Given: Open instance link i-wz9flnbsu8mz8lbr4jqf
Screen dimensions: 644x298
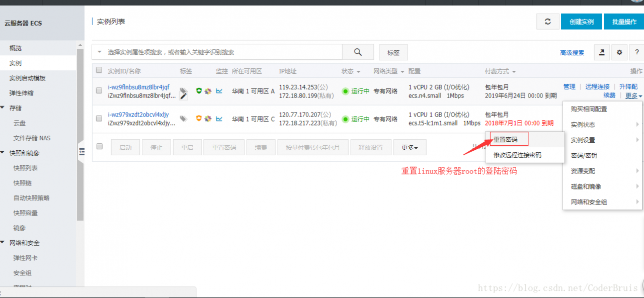Looking at the screenshot, I should 139,87.
